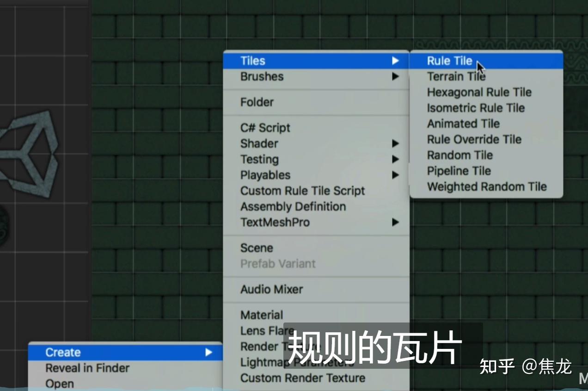
Task: Create a Terrain Tile
Action: (x=456, y=76)
